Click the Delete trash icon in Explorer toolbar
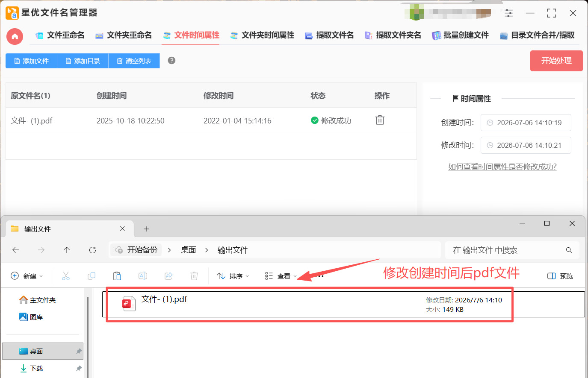Viewport: 588px width, 378px height. point(194,276)
